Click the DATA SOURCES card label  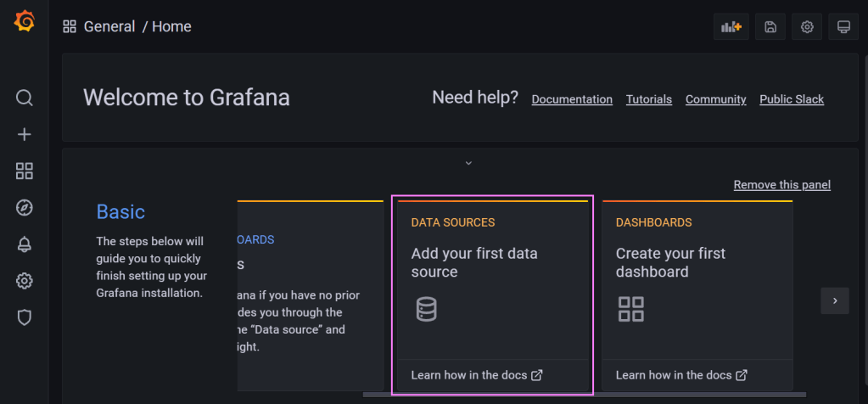tap(453, 222)
